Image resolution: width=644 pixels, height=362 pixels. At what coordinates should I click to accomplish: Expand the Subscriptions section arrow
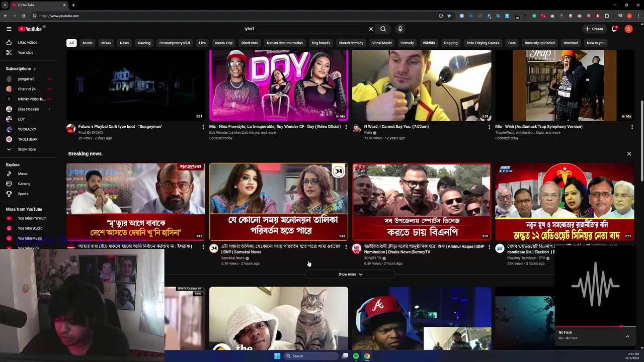[x=35, y=69]
